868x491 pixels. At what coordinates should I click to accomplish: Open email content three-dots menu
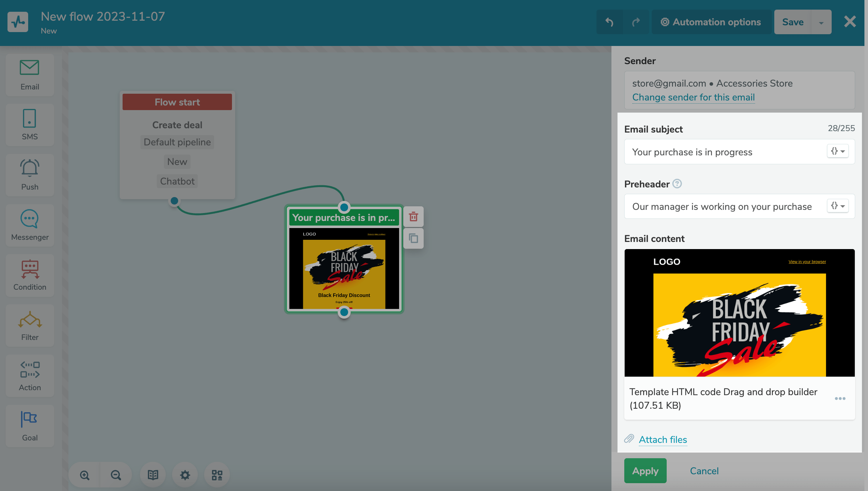(840, 398)
